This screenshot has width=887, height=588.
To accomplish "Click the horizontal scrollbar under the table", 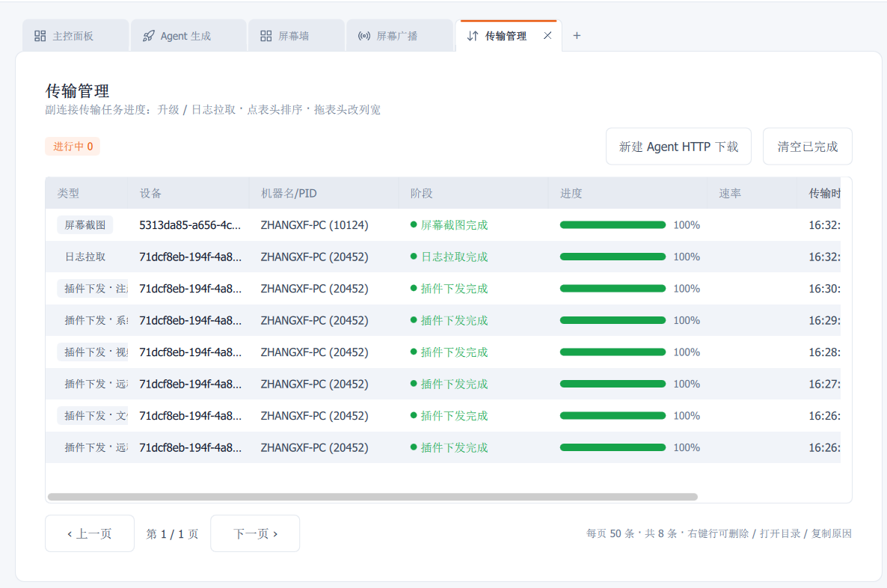I will (372, 497).
